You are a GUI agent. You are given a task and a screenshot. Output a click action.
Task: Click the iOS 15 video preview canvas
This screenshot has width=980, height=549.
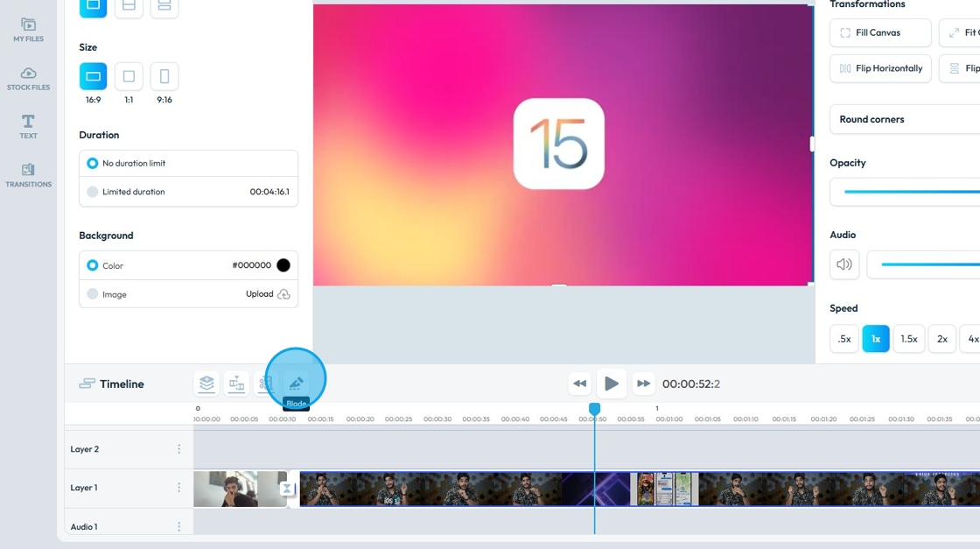pyautogui.click(x=563, y=145)
